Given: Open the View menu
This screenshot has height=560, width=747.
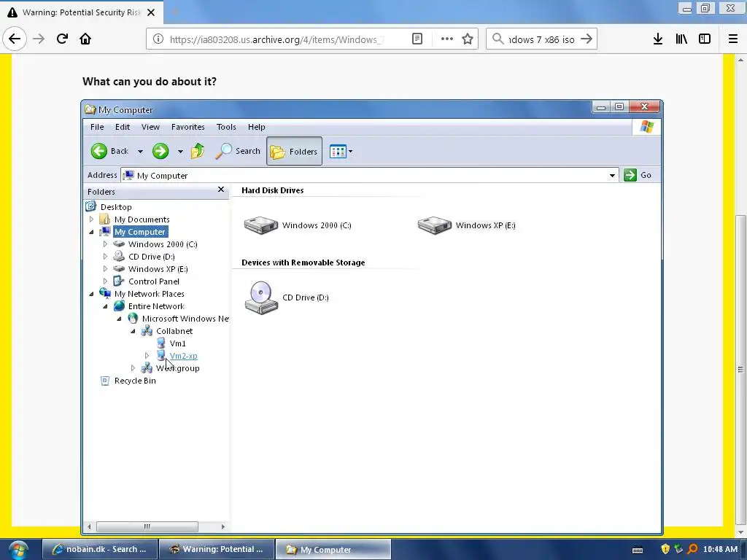Looking at the screenshot, I should [x=150, y=127].
